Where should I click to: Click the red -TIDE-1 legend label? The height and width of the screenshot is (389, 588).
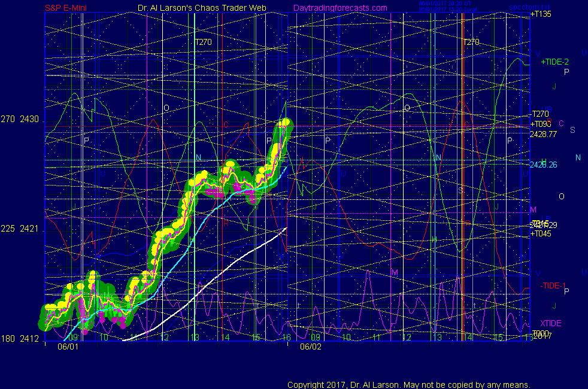(553, 285)
